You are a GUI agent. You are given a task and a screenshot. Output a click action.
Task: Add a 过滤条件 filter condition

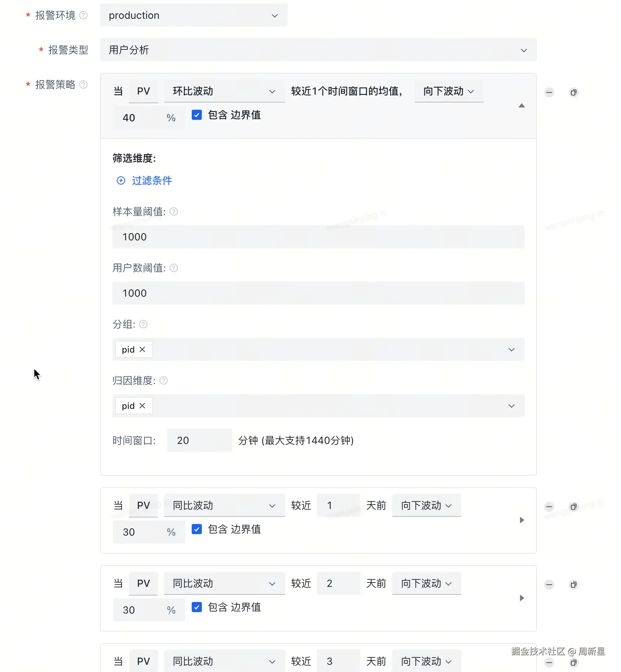tap(144, 180)
